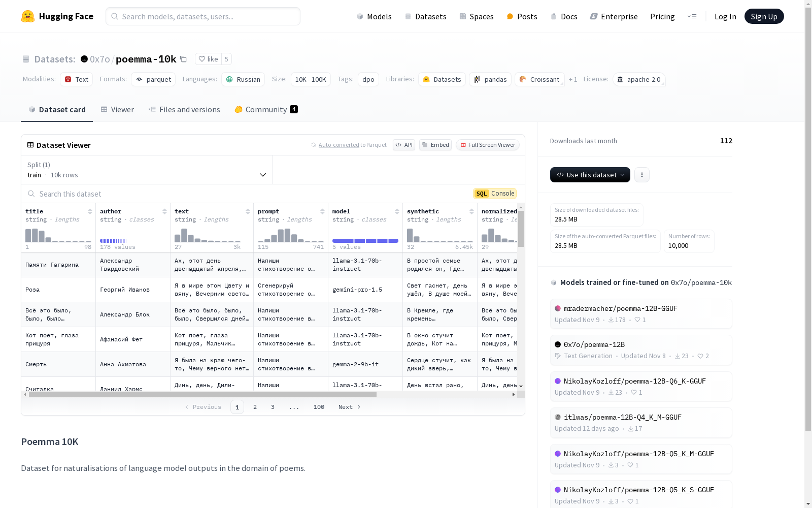Viewport: 812px width, 508px height.
Task: Sort the author column
Action: click(164, 211)
